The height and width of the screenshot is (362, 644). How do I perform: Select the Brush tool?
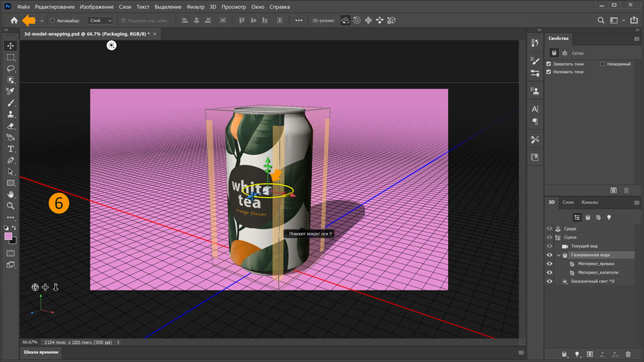pos(11,103)
